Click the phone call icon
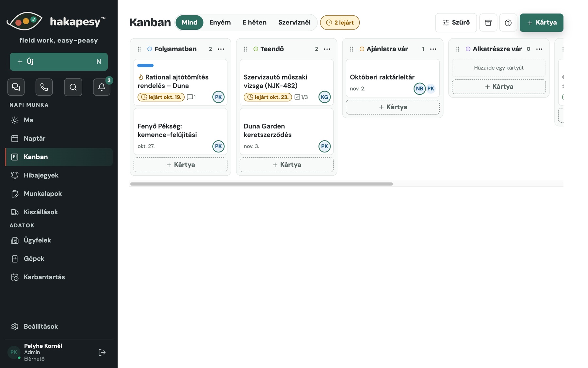Viewport: 588px width, 368px height. 44,87
